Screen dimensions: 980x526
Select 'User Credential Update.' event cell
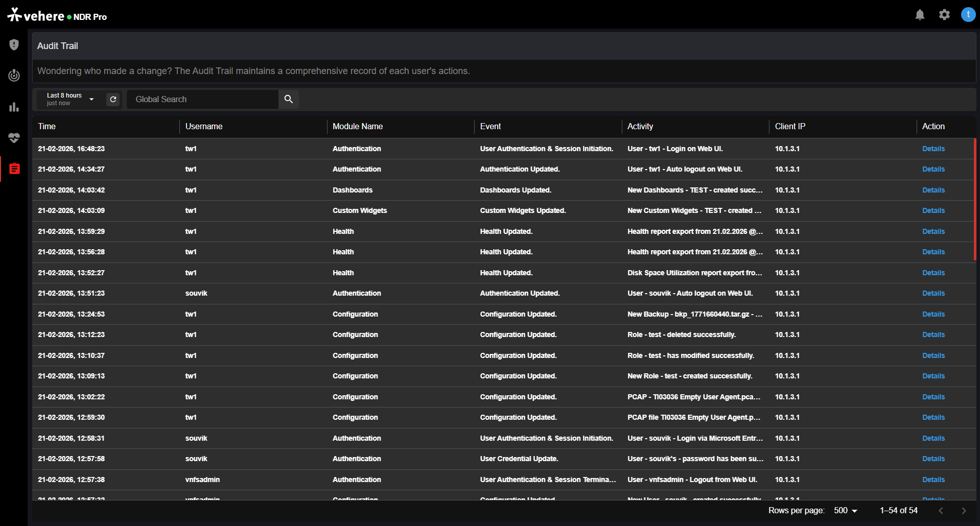tap(519, 459)
